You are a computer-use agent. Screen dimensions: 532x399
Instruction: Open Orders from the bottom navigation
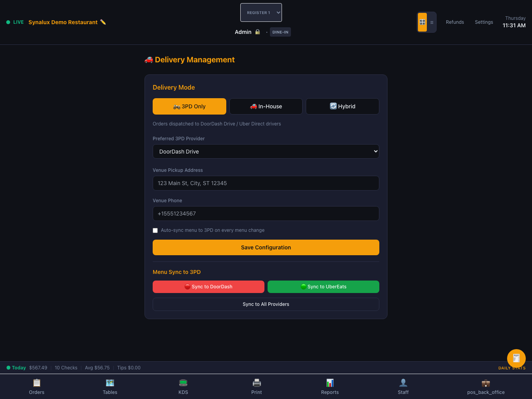click(37, 387)
